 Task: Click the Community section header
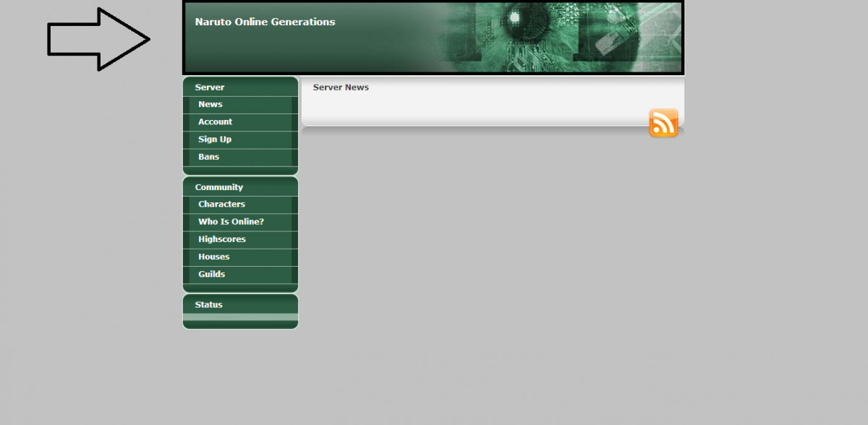click(218, 187)
